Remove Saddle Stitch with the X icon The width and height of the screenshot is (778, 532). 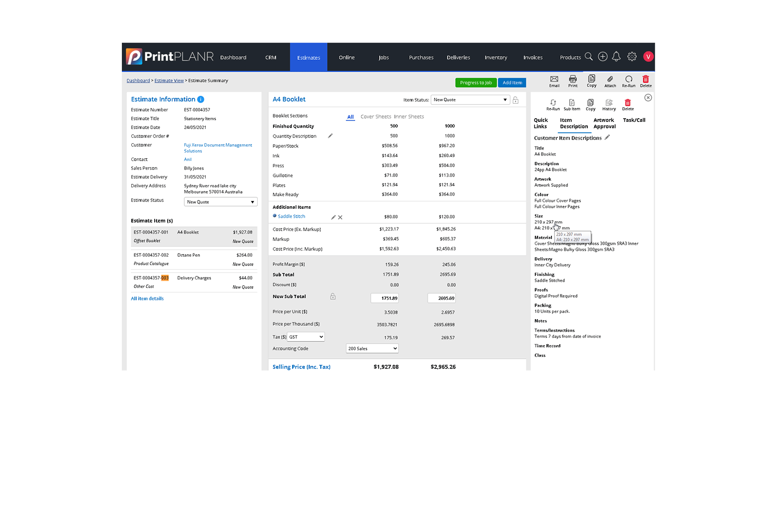pos(340,217)
